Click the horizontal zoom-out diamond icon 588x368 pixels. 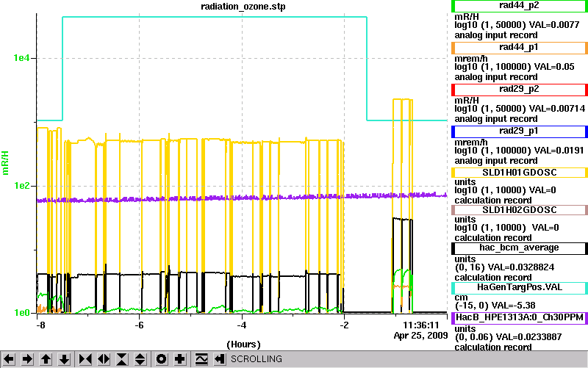point(104,359)
